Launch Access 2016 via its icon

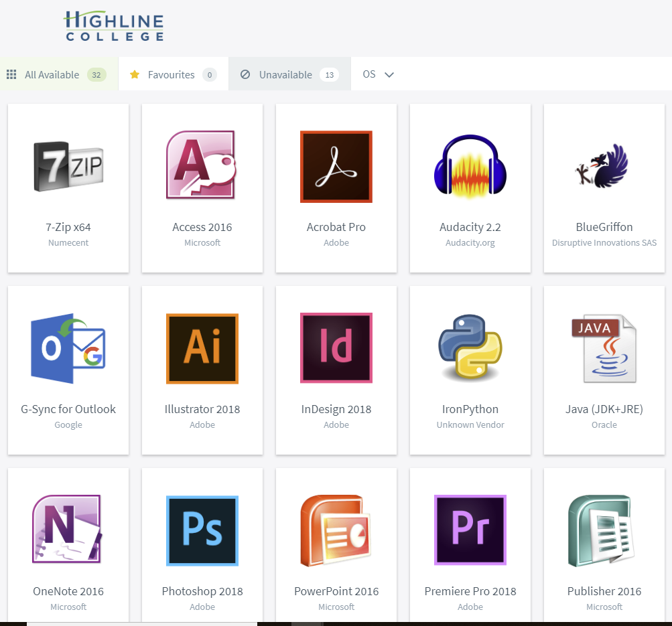pyautogui.click(x=202, y=165)
